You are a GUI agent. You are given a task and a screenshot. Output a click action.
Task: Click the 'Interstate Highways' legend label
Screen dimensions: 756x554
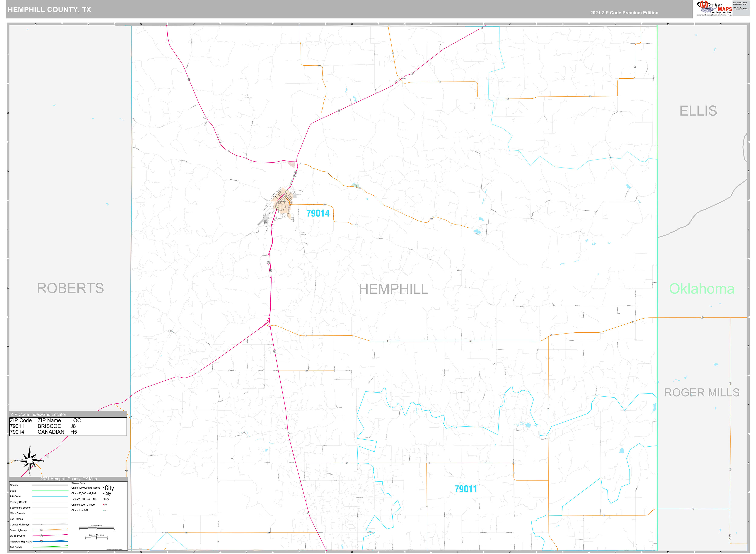(21, 542)
